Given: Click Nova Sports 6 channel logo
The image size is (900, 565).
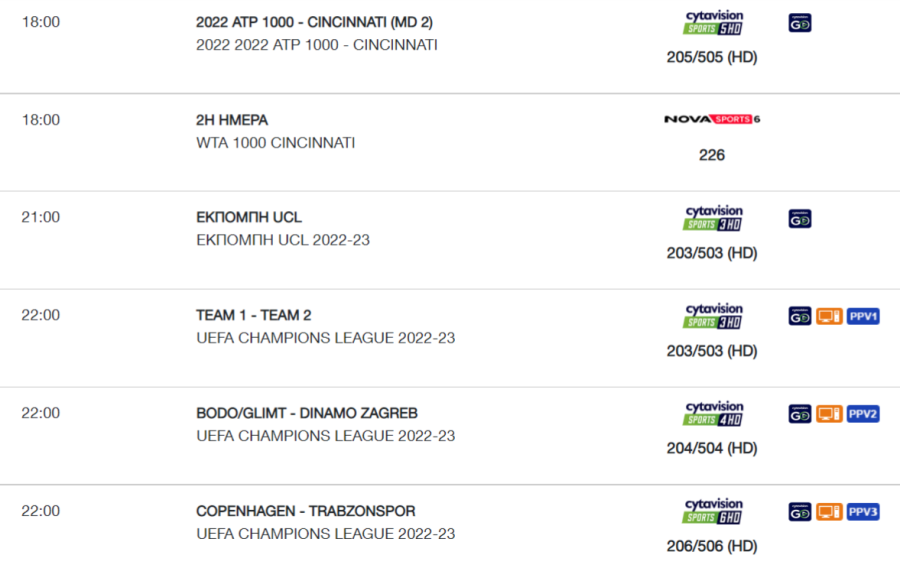Looking at the screenshot, I should [712, 119].
